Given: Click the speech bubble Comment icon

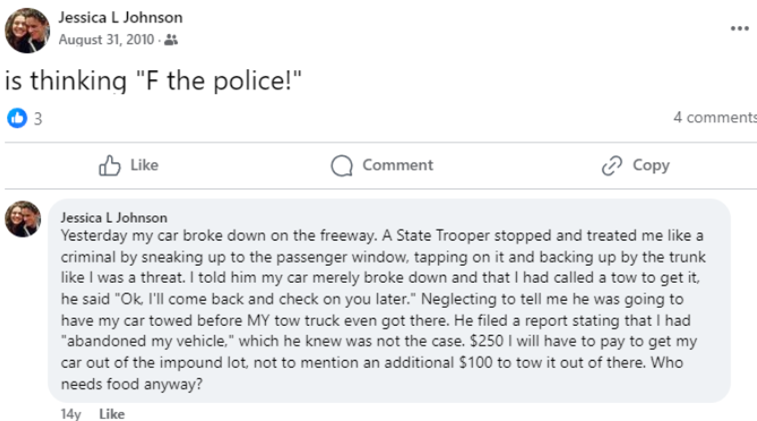Looking at the screenshot, I should click(342, 166).
